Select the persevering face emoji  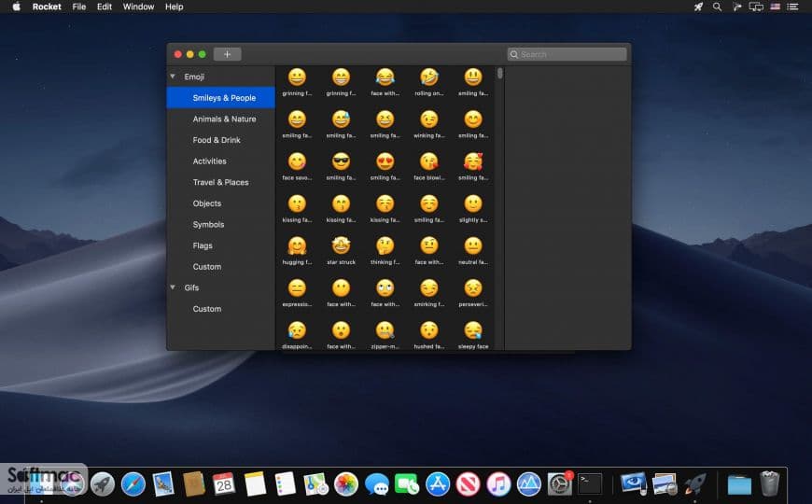[473, 288]
